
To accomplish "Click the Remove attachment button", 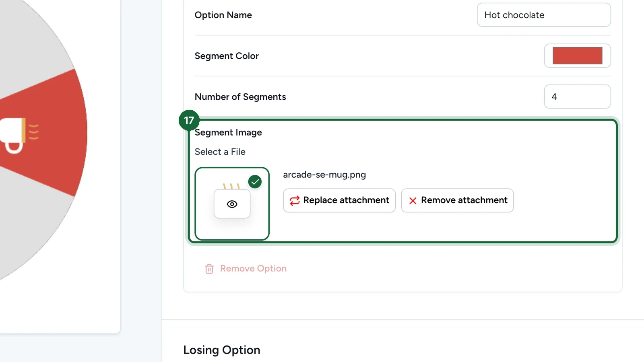I will (457, 200).
